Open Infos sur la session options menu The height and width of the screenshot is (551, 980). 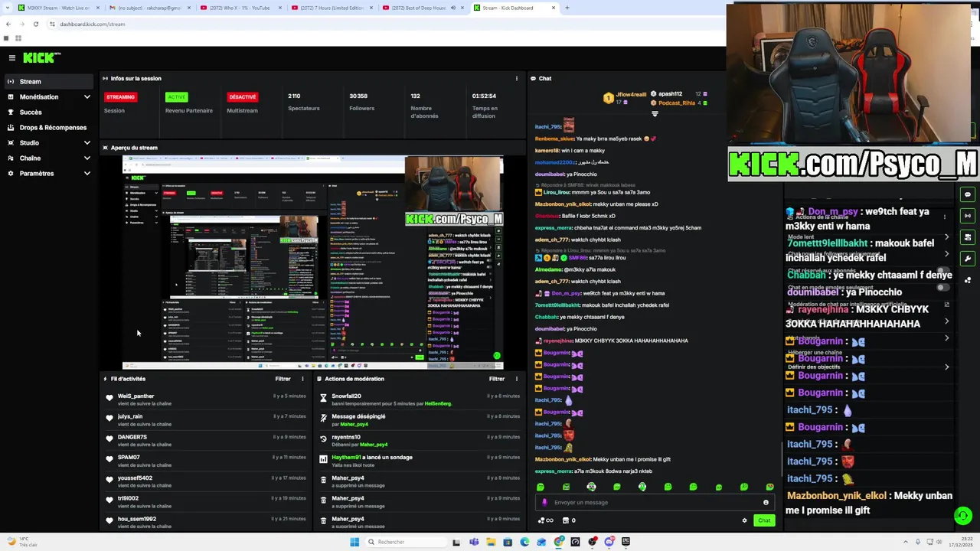click(x=517, y=78)
